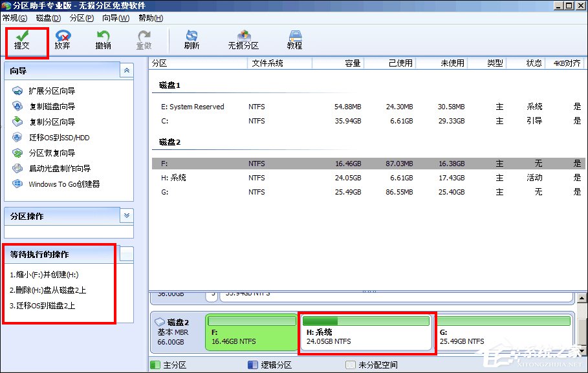Select the H: 系统 partition block
This screenshot has height=373, width=588.
pos(367,333)
